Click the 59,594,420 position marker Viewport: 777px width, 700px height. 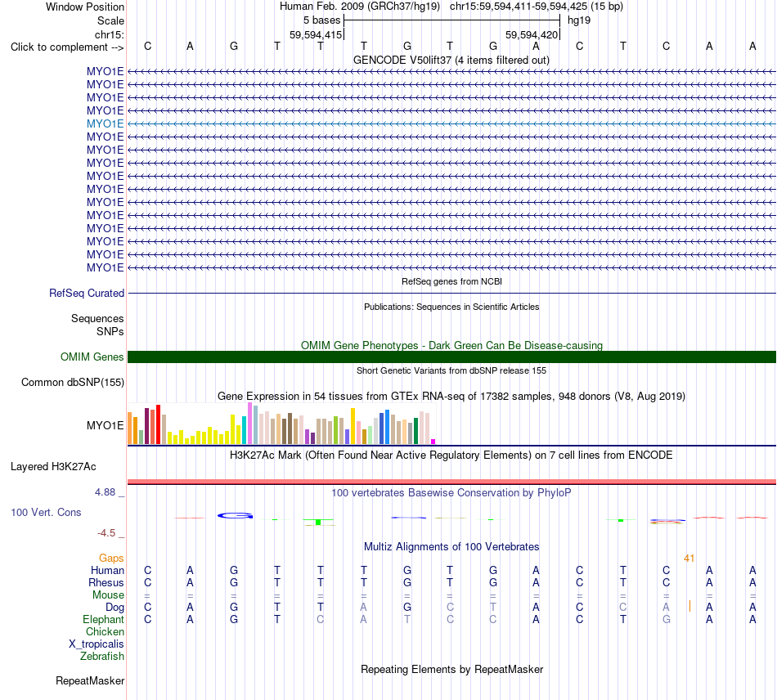point(532,34)
